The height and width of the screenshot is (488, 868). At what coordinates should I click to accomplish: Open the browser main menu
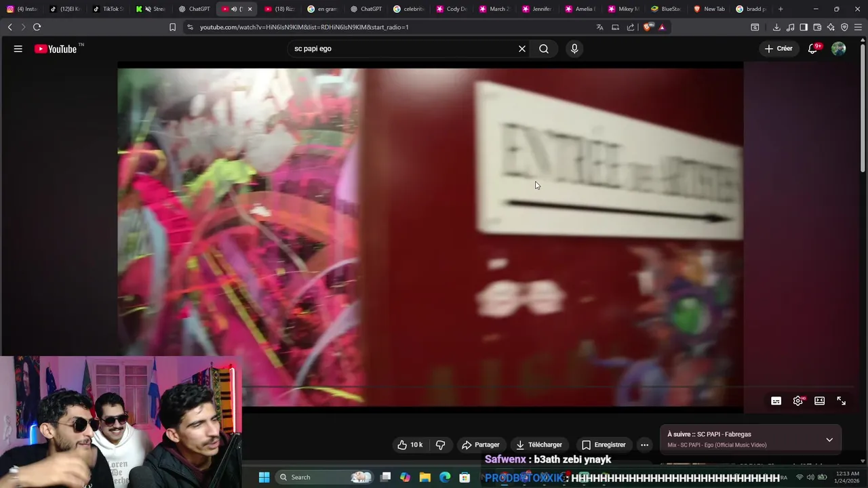pos(858,27)
